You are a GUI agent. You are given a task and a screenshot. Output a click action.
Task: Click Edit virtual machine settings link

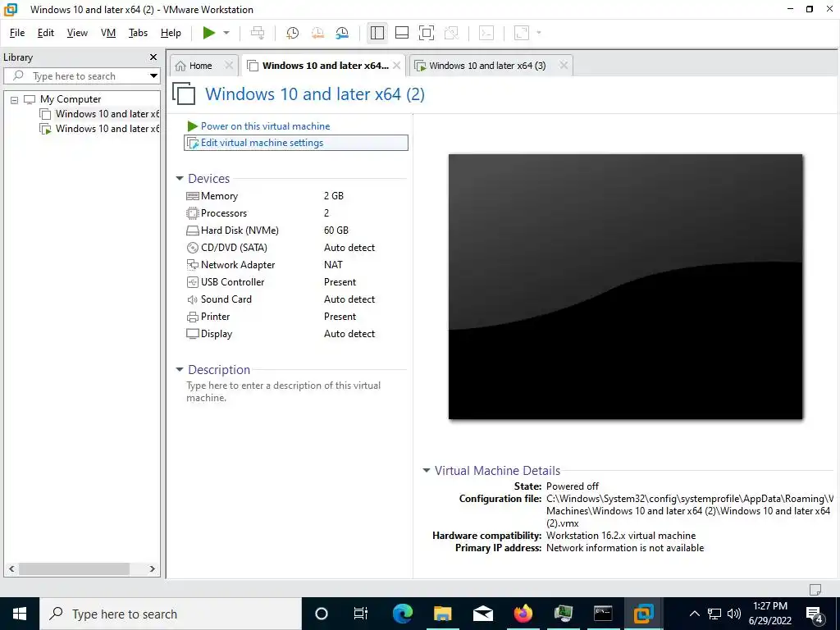coord(262,143)
